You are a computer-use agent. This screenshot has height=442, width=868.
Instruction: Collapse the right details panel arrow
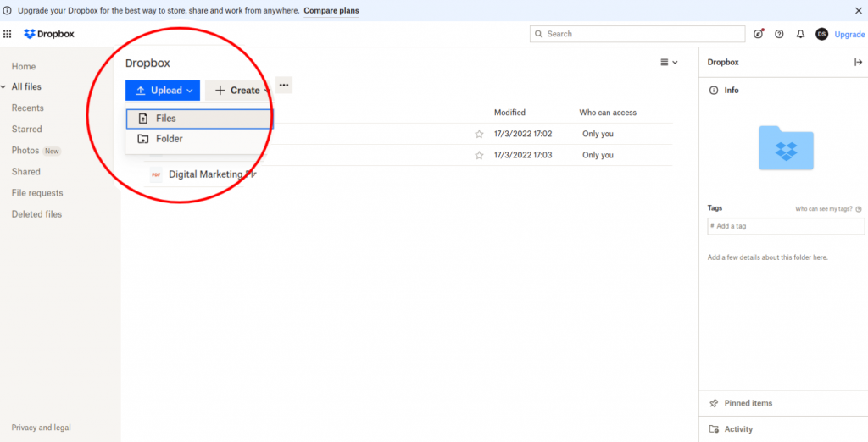pos(858,63)
